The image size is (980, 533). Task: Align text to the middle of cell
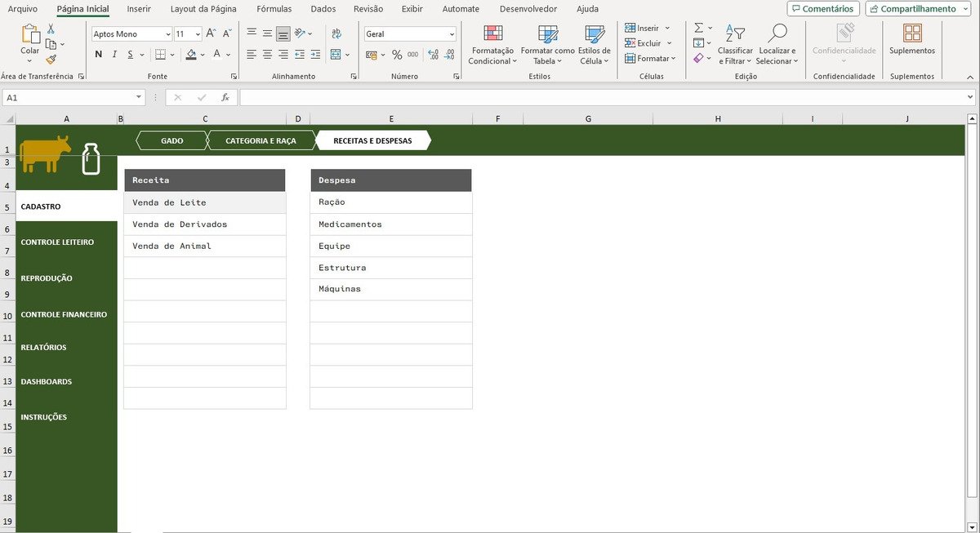point(267,33)
